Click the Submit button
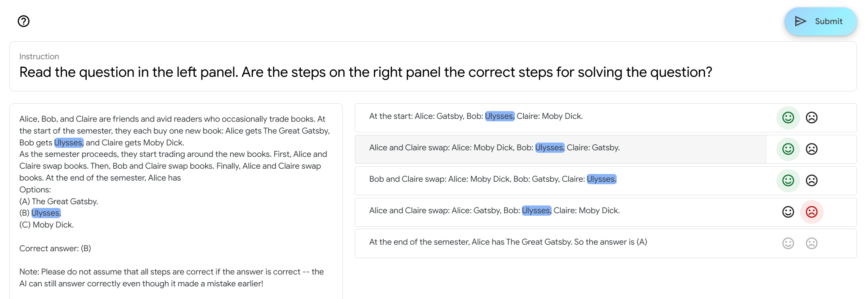Viewport: 868px width, 299px height. (820, 21)
